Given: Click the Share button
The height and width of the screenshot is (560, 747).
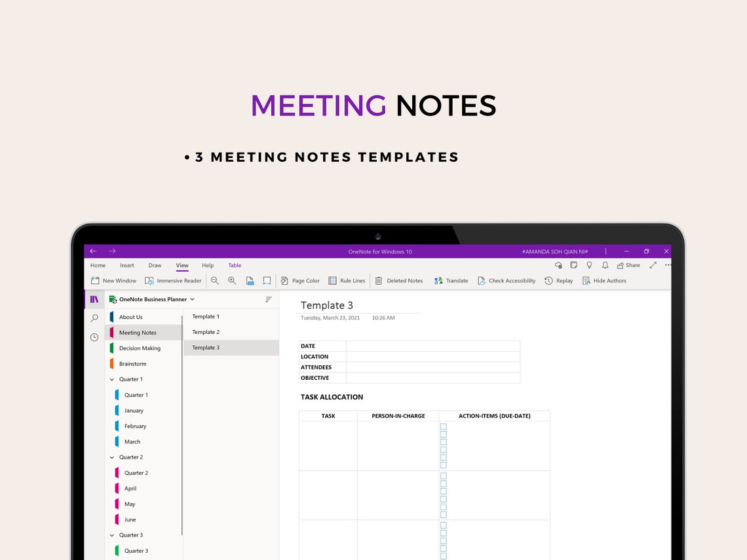Looking at the screenshot, I should tap(628, 265).
